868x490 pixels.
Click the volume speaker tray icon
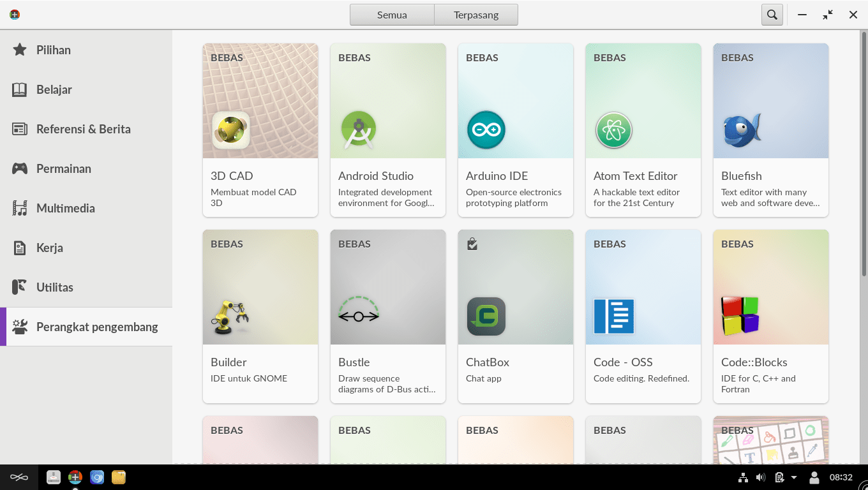click(761, 477)
